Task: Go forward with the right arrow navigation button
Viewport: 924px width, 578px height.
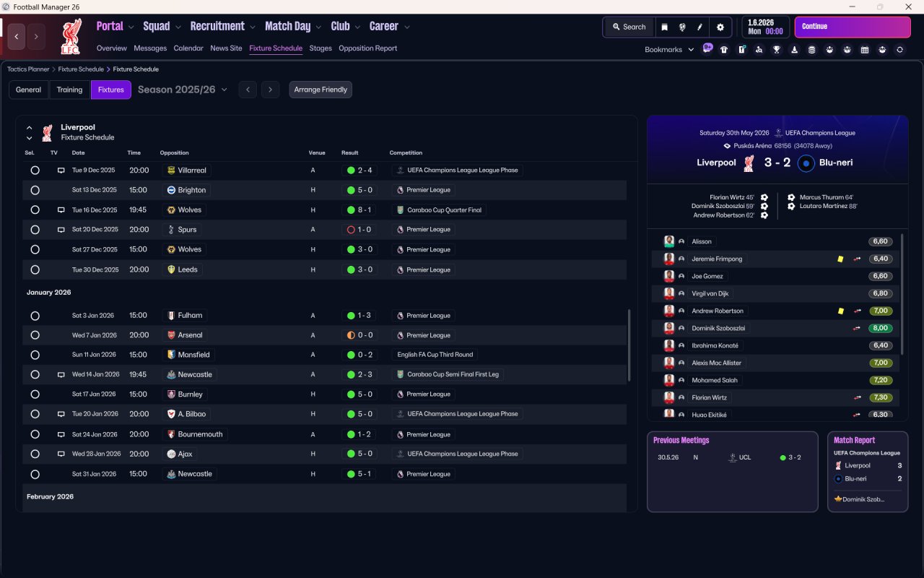Action: [x=37, y=36]
